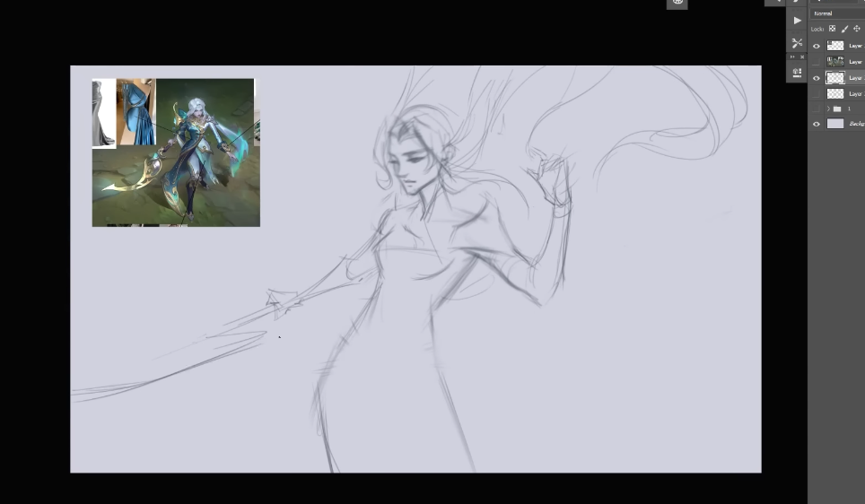Image resolution: width=865 pixels, height=504 pixels.
Task: Click the round icon above the canvas
Action: tap(677, 3)
